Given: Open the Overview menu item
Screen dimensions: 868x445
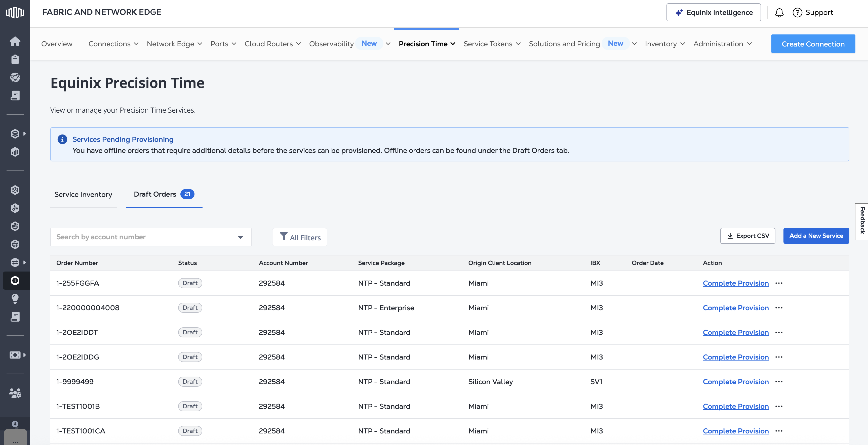Looking at the screenshot, I should tap(57, 44).
